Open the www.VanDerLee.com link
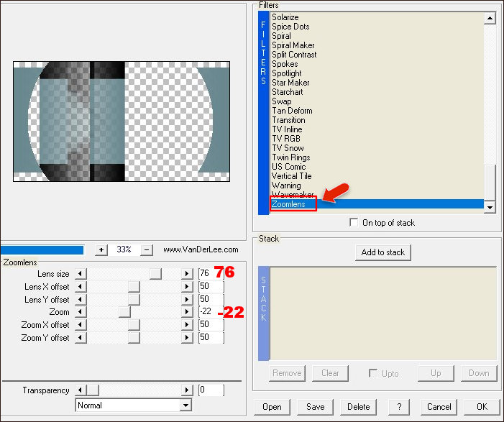Screen dimensions: 504x422 point(200,249)
